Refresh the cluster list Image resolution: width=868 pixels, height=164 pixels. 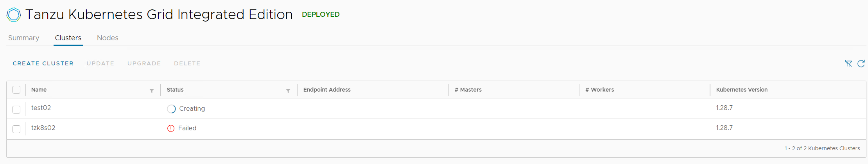tap(861, 63)
